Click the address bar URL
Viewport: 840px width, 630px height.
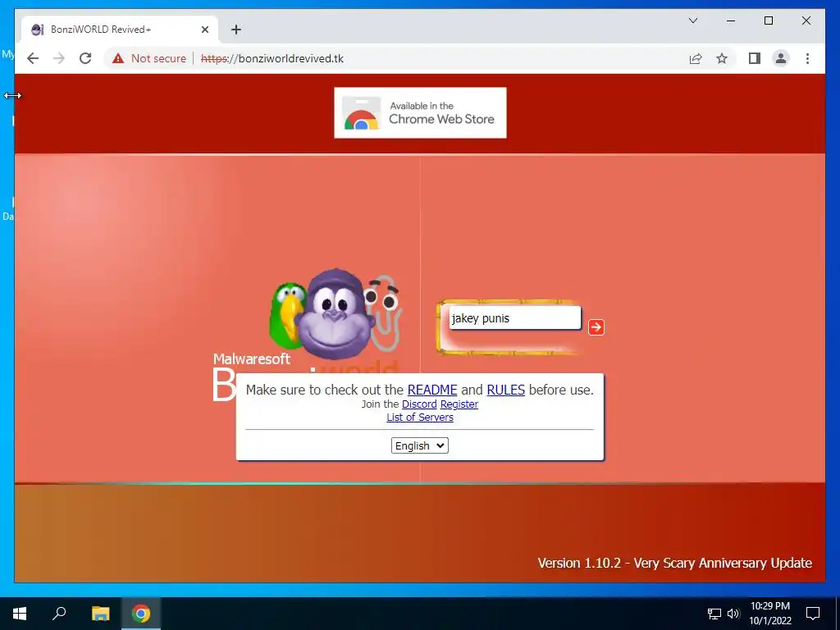tap(272, 58)
